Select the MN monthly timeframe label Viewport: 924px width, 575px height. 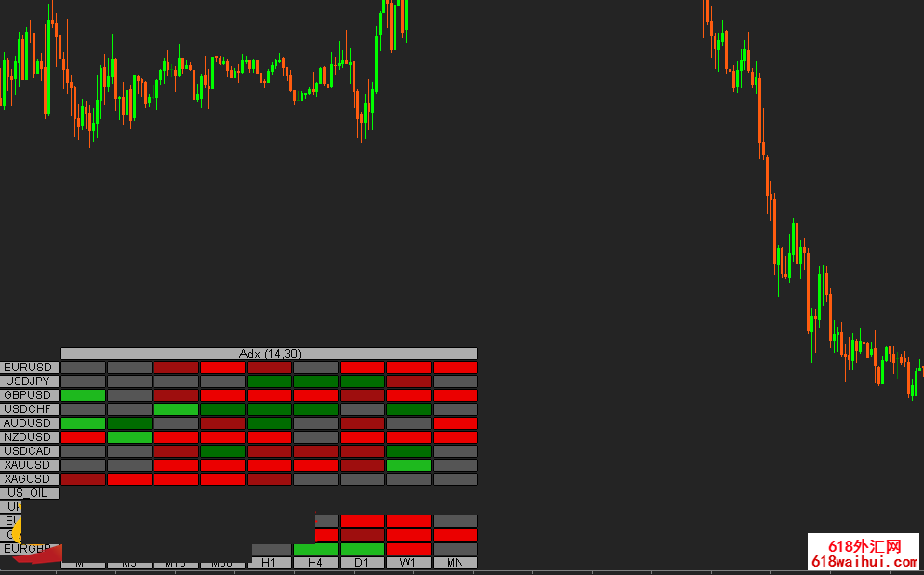click(455, 563)
